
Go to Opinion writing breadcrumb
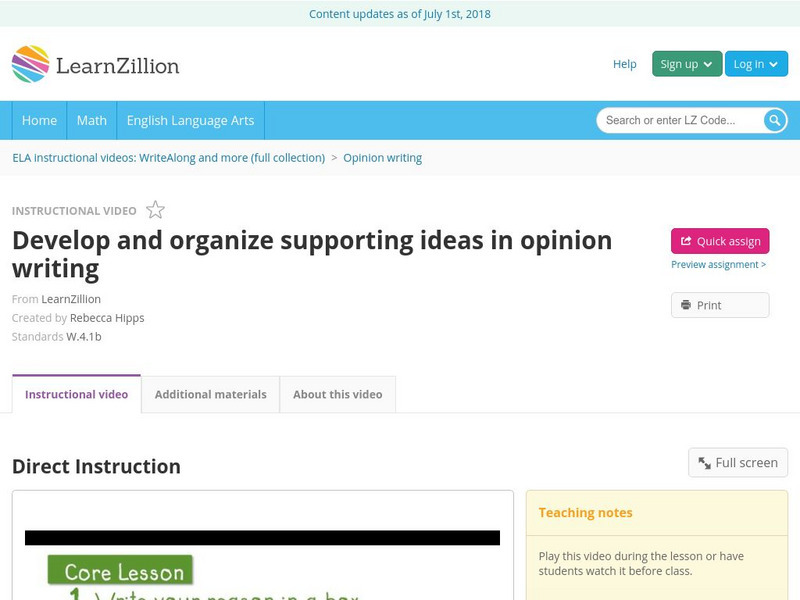pyautogui.click(x=382, y=158)
